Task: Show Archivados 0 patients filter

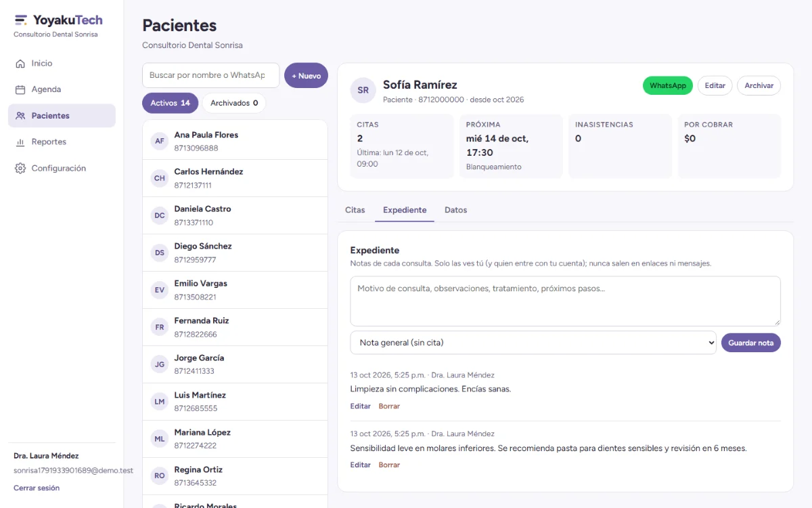Action: click(234, 103)
